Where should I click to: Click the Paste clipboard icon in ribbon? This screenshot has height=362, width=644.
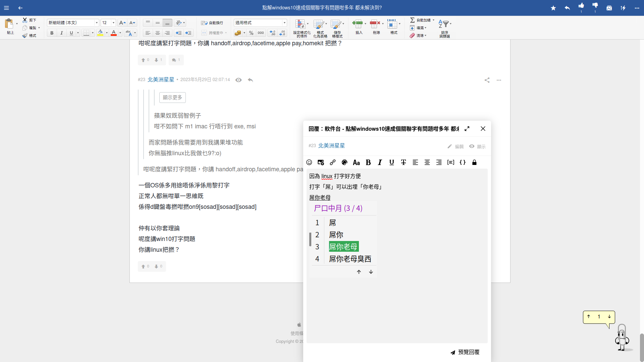tap(9, 23)
